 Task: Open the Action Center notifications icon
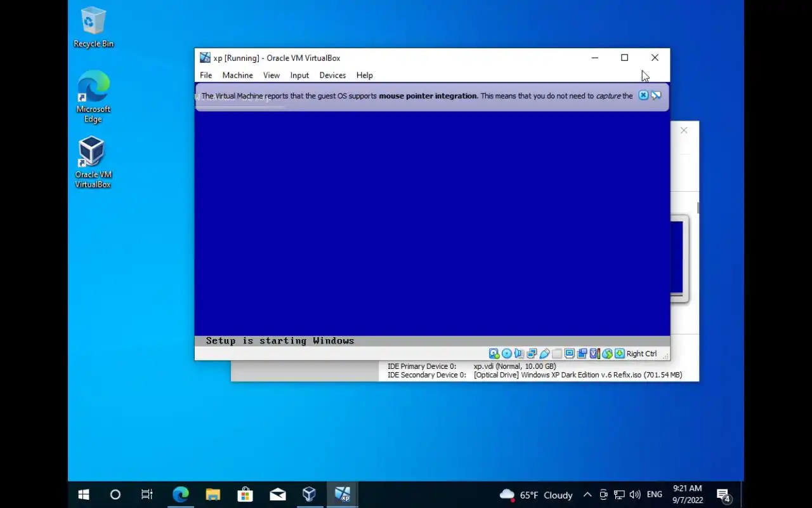(724, 495)
